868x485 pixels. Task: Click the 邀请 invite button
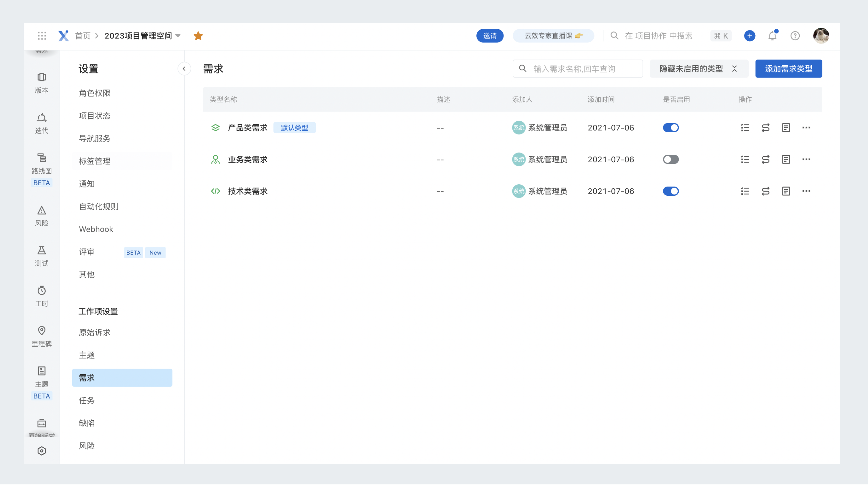click(x=489, y=36)
